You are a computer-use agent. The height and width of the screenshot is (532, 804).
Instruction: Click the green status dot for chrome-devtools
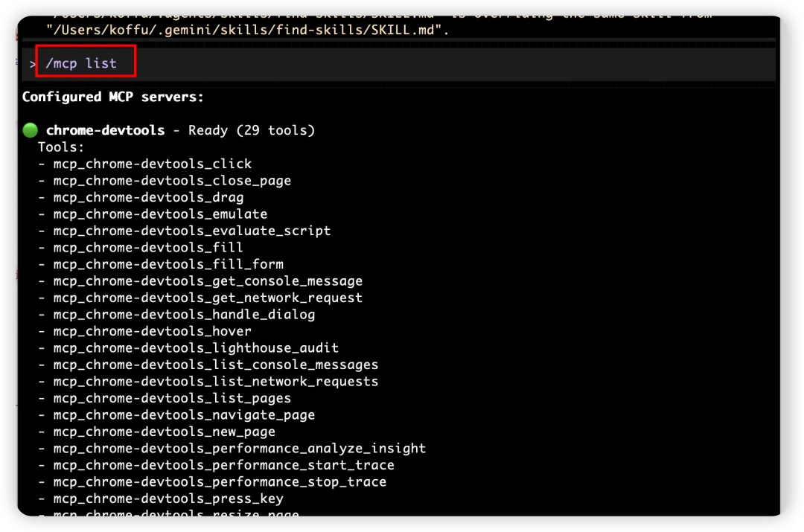[x=31, y=130]
